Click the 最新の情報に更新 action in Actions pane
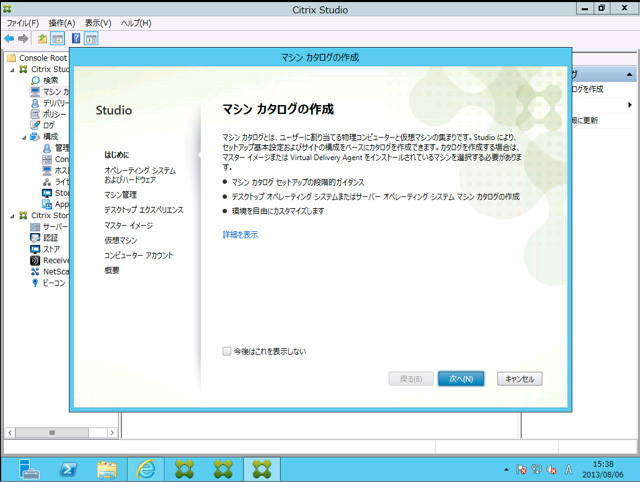 tap(584, 120)
